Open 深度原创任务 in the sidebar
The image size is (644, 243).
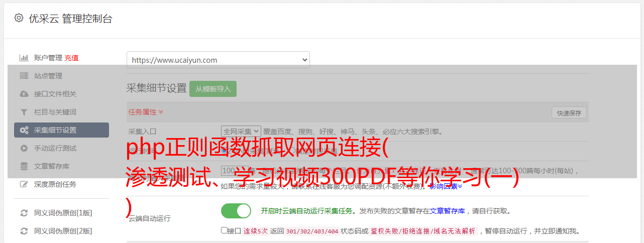click(55, 184)
